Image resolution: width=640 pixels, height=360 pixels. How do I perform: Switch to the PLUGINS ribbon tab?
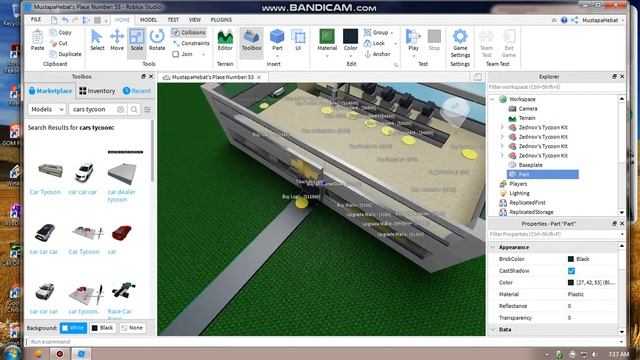(221, 20)
